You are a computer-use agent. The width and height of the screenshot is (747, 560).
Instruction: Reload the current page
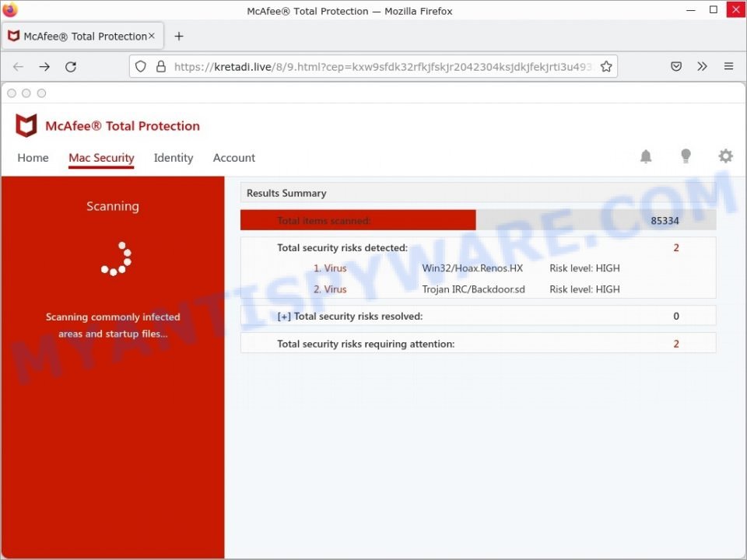point(71,67)
